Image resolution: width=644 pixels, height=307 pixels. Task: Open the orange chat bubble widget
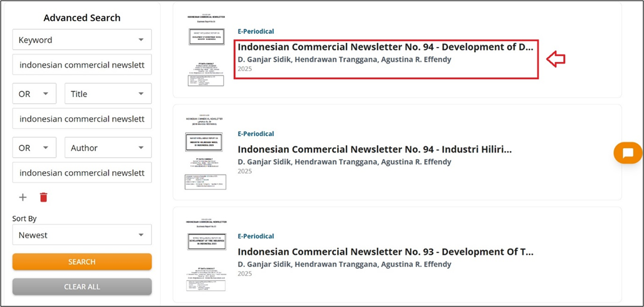coord(628,153)
